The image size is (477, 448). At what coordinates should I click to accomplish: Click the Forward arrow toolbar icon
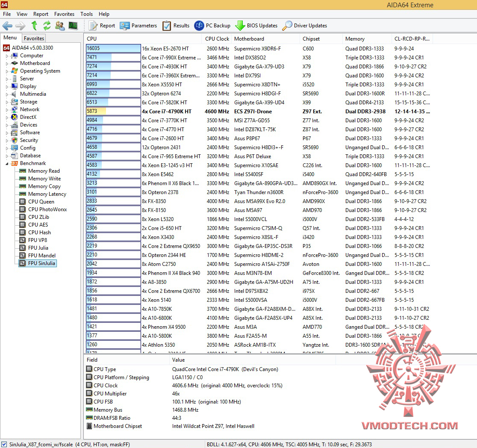[x=20, y=26]
